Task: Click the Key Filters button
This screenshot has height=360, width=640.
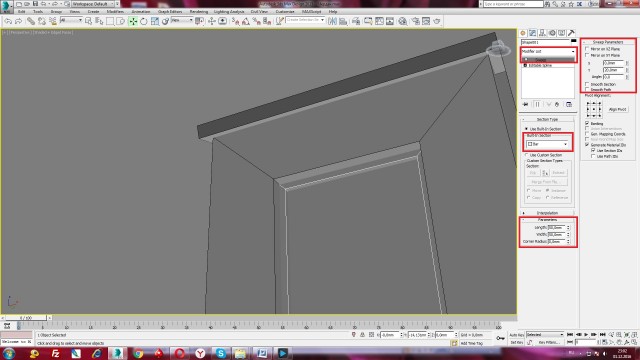Action: coord(548,342)
